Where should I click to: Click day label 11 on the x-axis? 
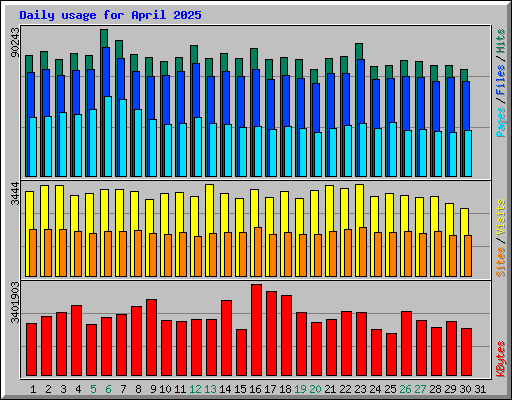tap(180, 389)
